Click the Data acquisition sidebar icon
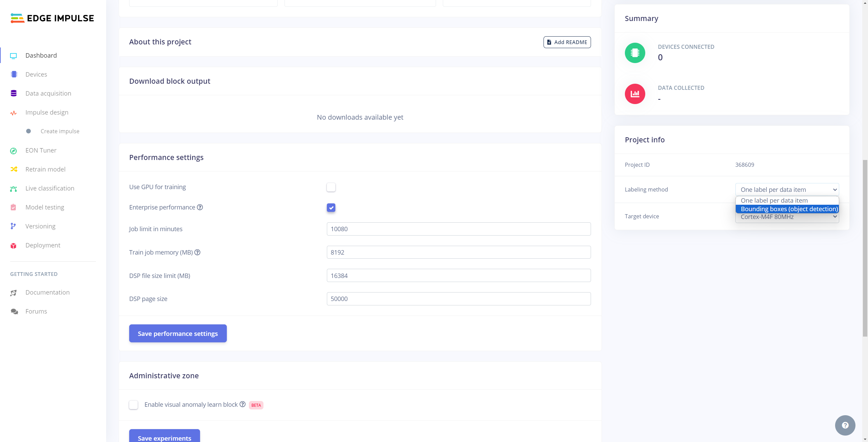Viewport: 868px width, 442px height. tap(14, 93)
